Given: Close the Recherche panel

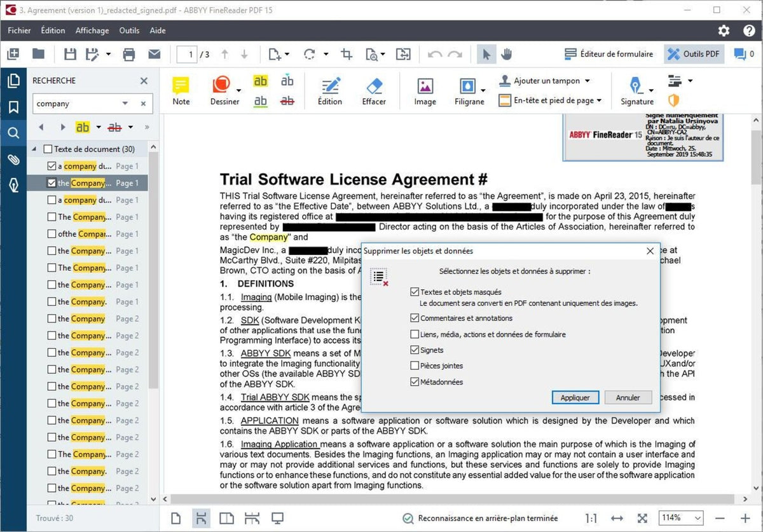Looking at the screenshot, I should coord(144,81).
